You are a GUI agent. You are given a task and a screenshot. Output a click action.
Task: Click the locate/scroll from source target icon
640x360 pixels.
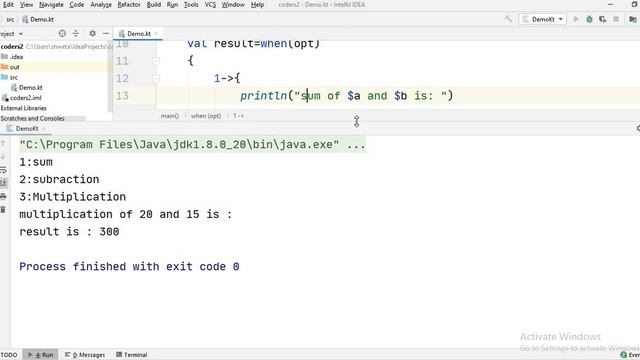(62, 33)
